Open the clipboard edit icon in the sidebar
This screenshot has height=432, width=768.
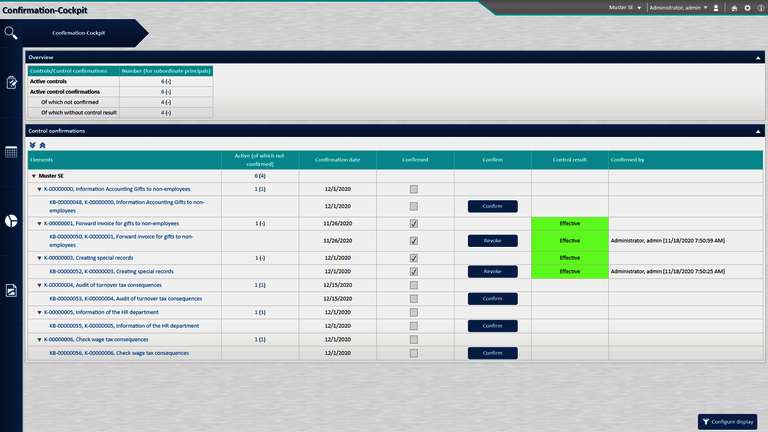point(11,82)
